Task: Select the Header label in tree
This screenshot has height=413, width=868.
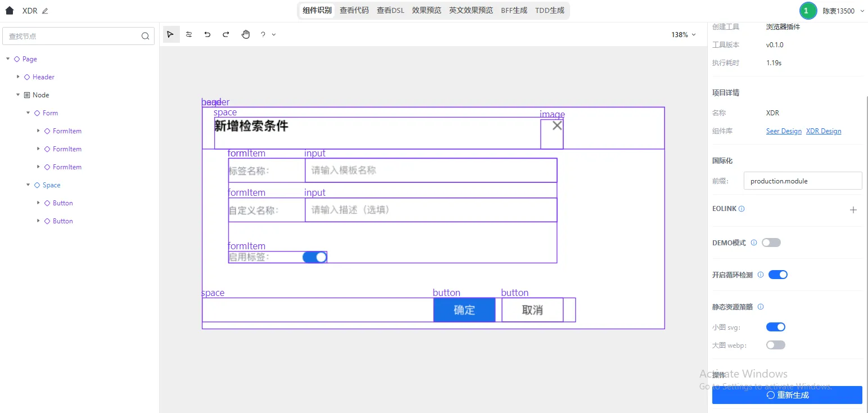Action: (43, 77)
